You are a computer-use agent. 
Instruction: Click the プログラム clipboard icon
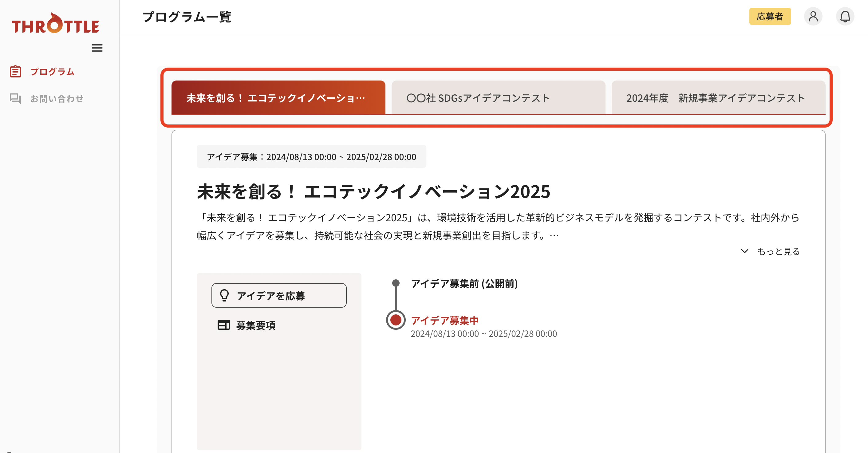(x=15, y=72)
